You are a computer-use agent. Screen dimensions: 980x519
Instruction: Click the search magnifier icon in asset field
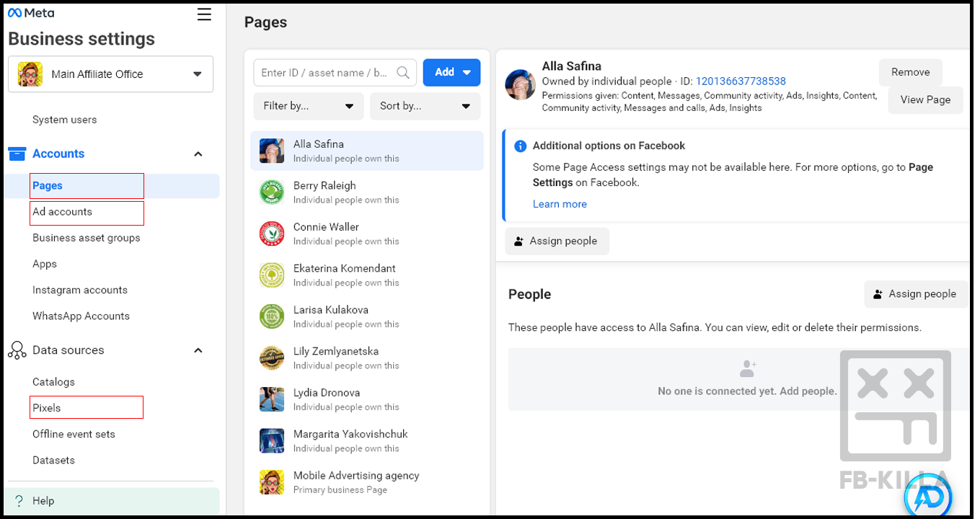(x=403, y=73)
